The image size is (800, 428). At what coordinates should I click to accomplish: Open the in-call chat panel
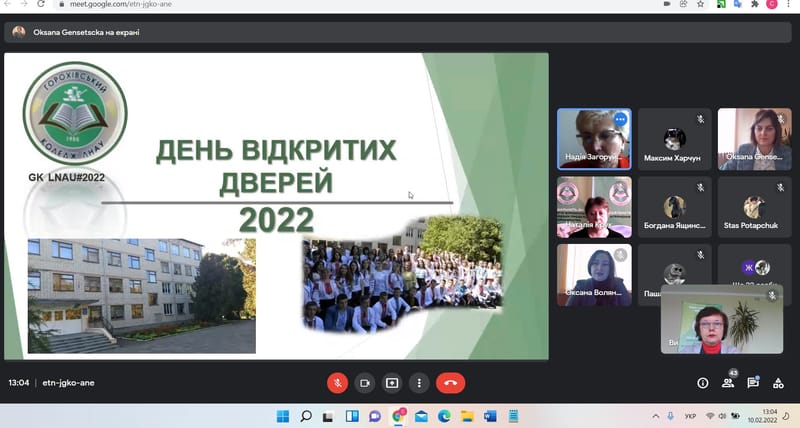pyautogui.click(x=753, y=383)
